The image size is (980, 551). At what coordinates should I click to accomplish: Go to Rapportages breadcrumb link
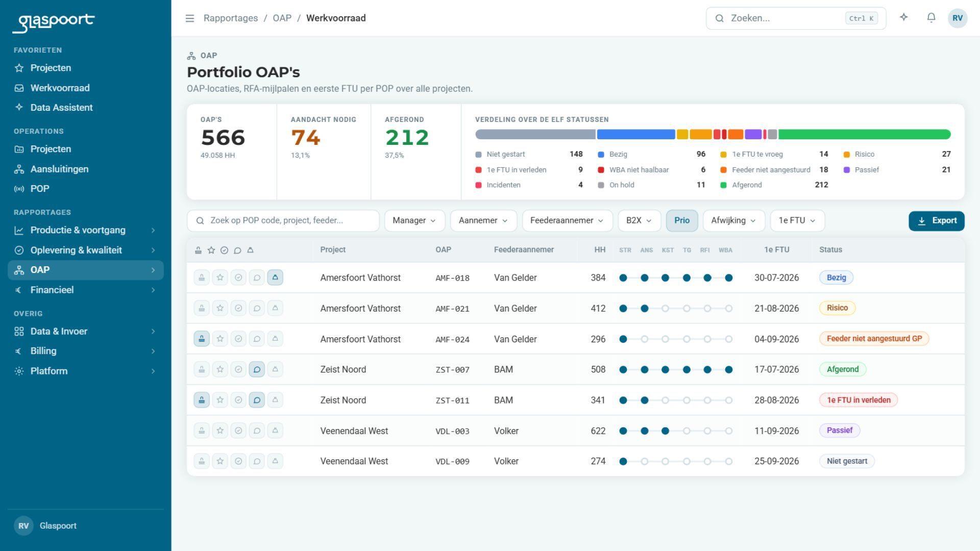[231, 18]
